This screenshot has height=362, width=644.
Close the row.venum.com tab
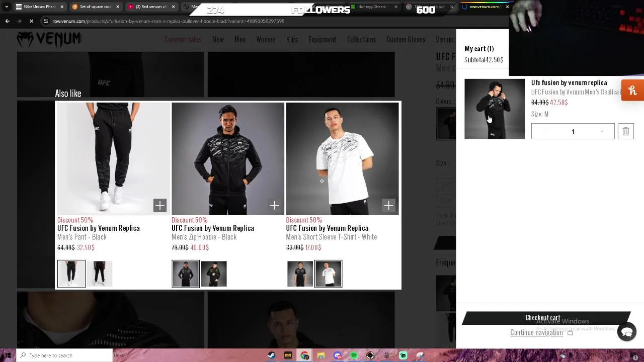pyautogui.click(x=507, y=7)
